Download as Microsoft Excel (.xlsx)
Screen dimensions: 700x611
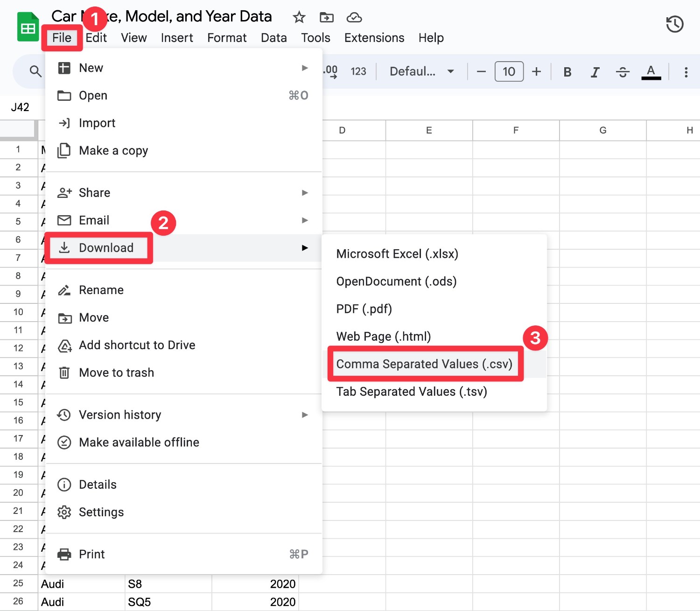point(434,254)
